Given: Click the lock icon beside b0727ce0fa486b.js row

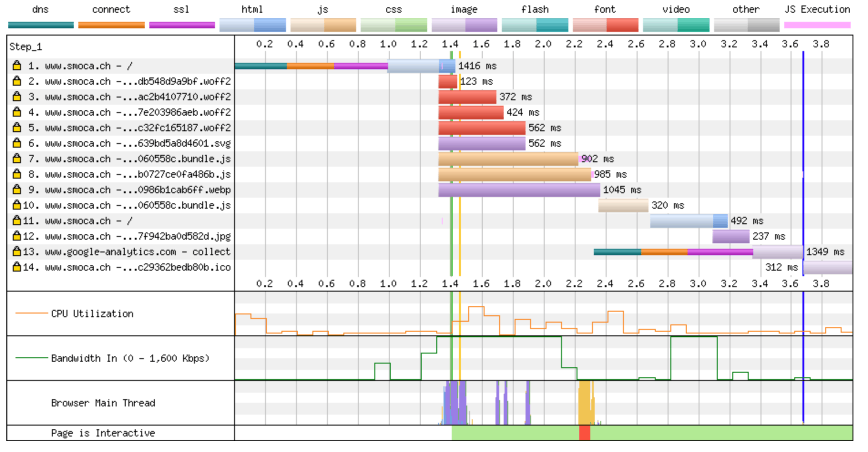Looking at the screenshot, I should (17, 174).
